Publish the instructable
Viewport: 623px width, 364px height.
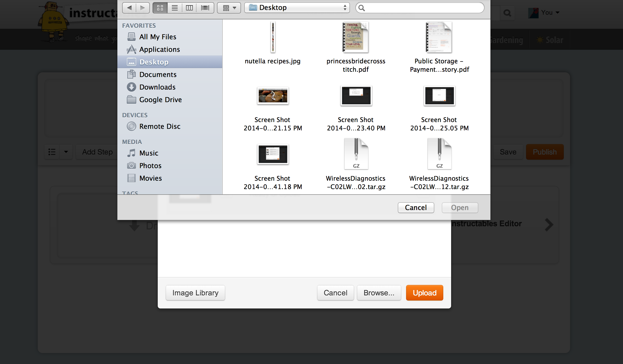point(545,152)
